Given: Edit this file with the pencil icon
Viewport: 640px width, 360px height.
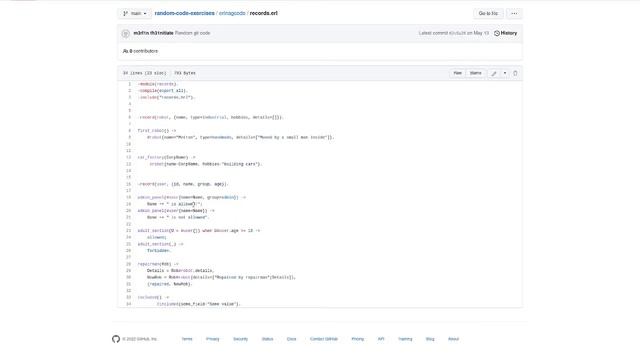Looking at the screenshot, I should pyautogui.click(x=494, y=73).
